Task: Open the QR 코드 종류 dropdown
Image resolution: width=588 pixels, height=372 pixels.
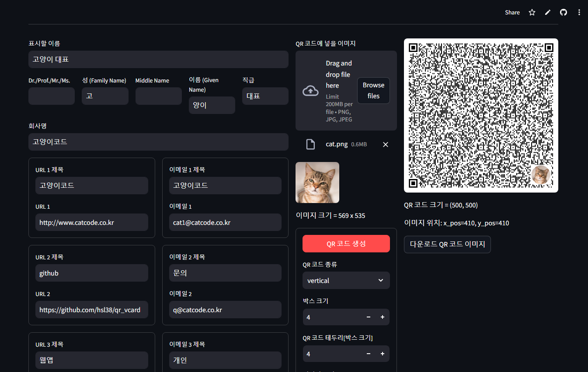Action: pyautogui.click(x=346, y=280)
